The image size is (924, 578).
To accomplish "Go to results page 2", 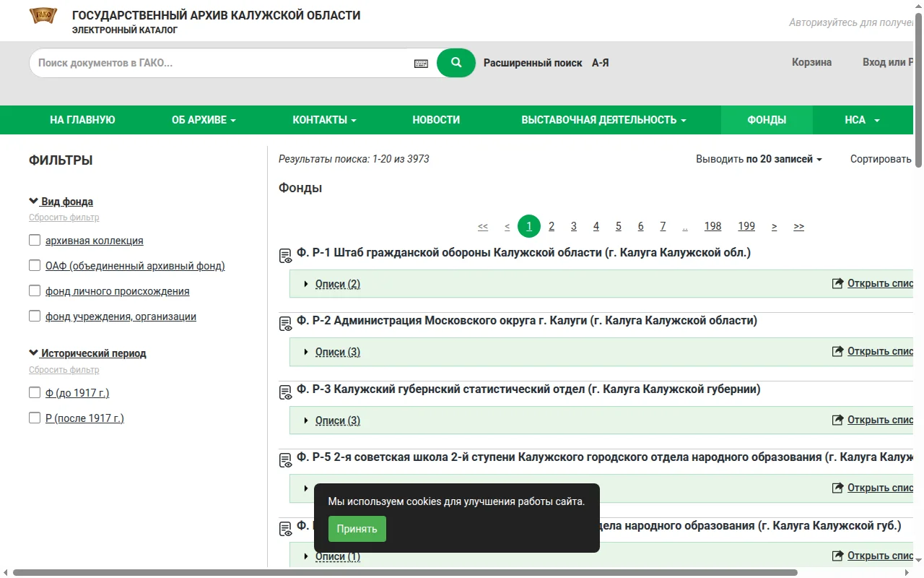I will coord(552,226).
